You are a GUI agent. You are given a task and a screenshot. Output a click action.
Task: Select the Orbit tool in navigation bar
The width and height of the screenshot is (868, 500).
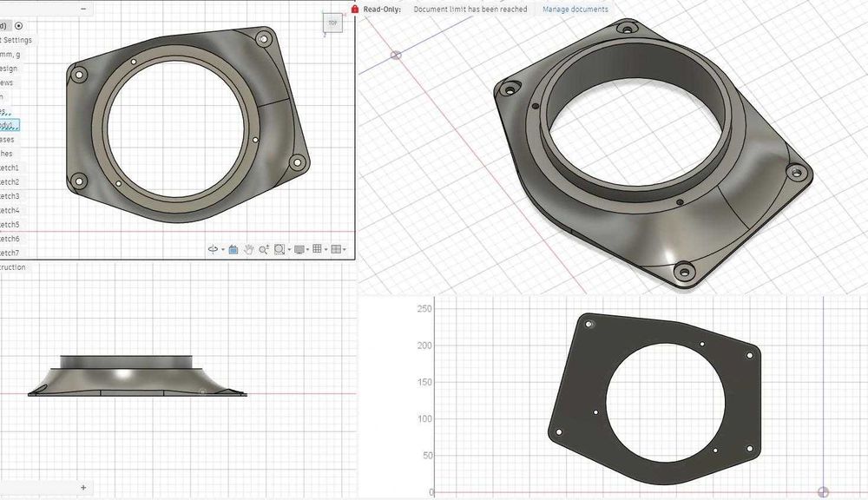(x=213, y=249)
